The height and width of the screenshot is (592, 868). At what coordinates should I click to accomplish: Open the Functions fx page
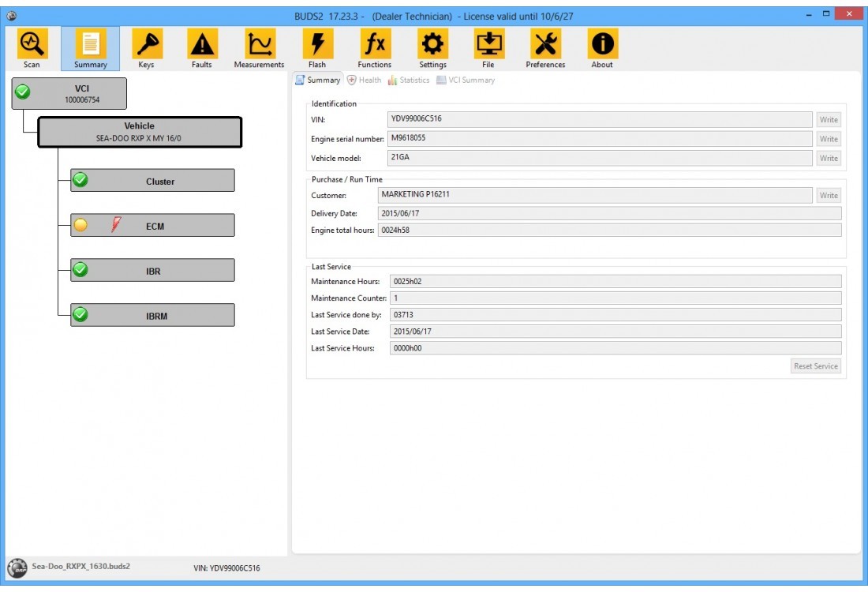374,48
